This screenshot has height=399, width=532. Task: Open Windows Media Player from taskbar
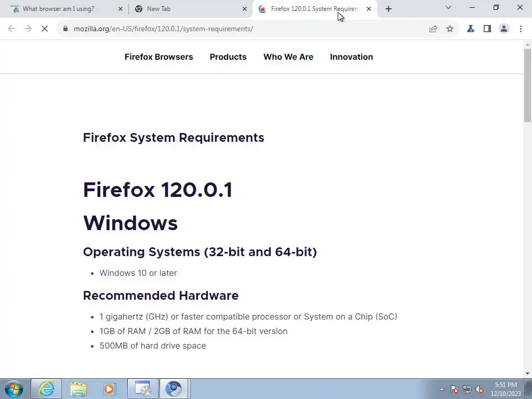click(110, 389)
